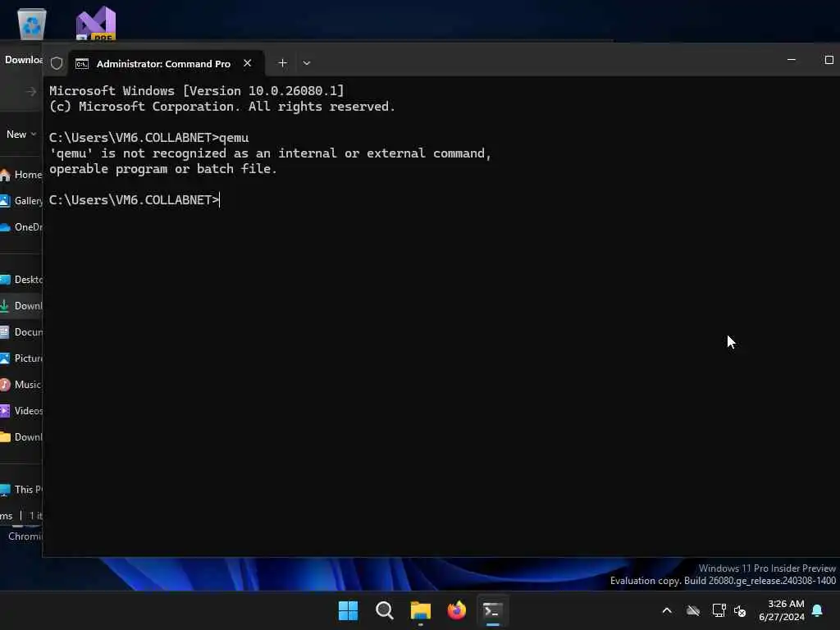The width and height of the screenshot is (840, 630).
Task: Show hidden icons in system tray
Action: (x=667, y=610)
